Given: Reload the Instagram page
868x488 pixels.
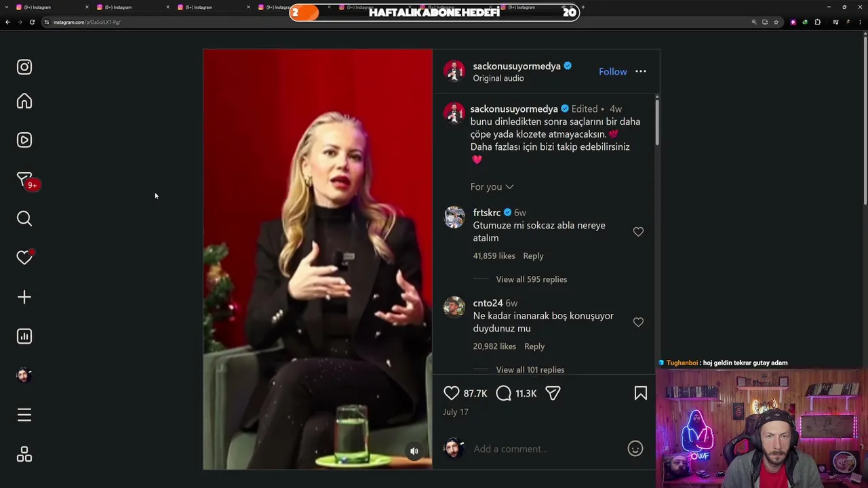Looking at the screenshot, I should (x=32, y=22).
